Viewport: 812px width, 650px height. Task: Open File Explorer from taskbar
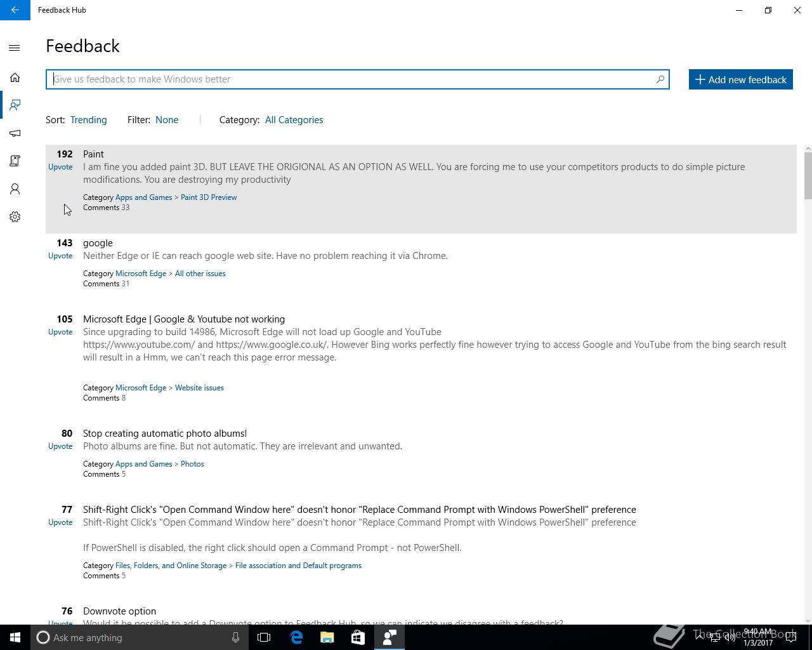click(x=327, y=637)
